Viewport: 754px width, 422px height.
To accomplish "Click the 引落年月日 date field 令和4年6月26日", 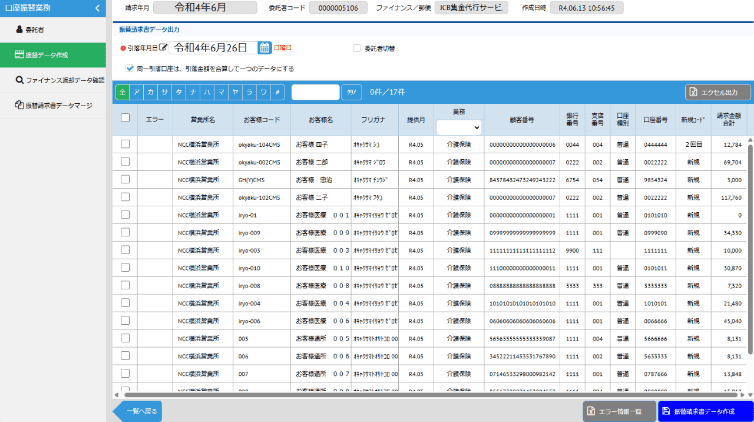I will pos(213,48).
